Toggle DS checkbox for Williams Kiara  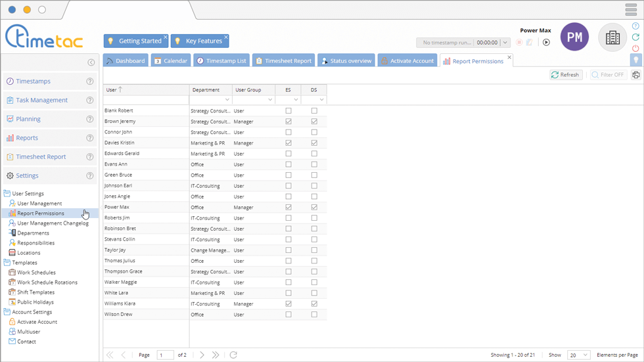click(x=314, y=304)
